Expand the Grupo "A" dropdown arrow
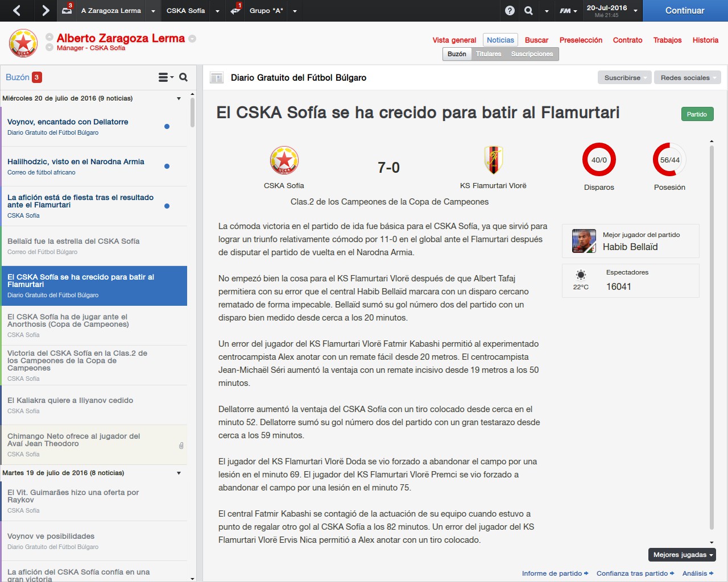The height and width of the screenshot is (582, 728). pyautogui.click(x=295, y=11)
